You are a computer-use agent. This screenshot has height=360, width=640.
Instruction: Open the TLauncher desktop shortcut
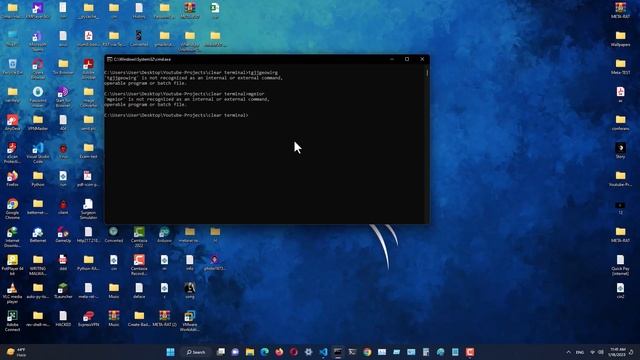click(63, 290)
